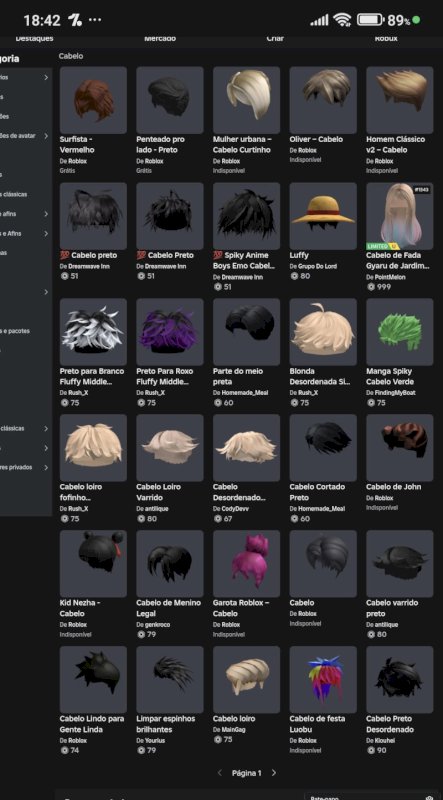Go to the previous page arrow

[x=220, y=772]
